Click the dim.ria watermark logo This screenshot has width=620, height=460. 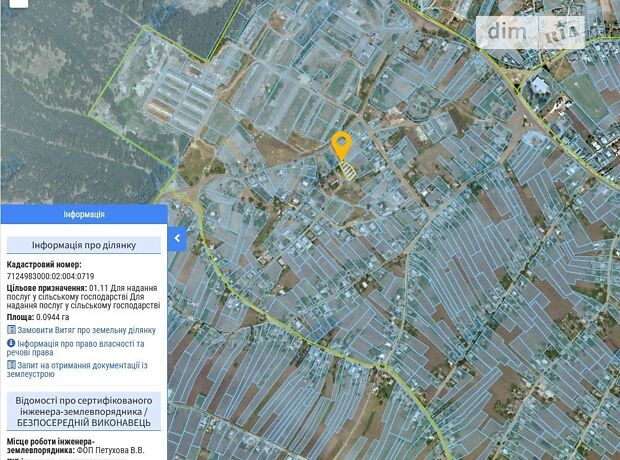click(x=533, y=31)
